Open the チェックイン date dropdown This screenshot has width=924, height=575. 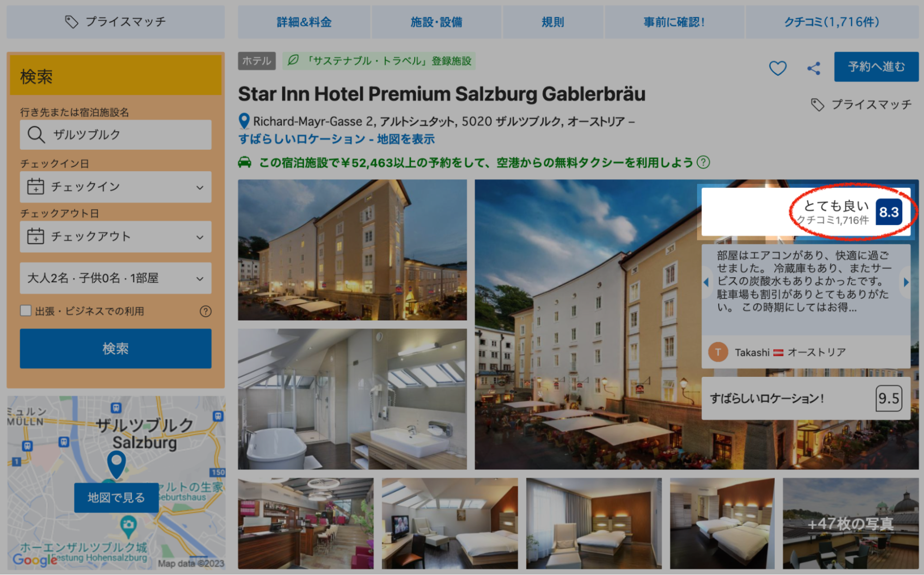(x=116, y=187)
